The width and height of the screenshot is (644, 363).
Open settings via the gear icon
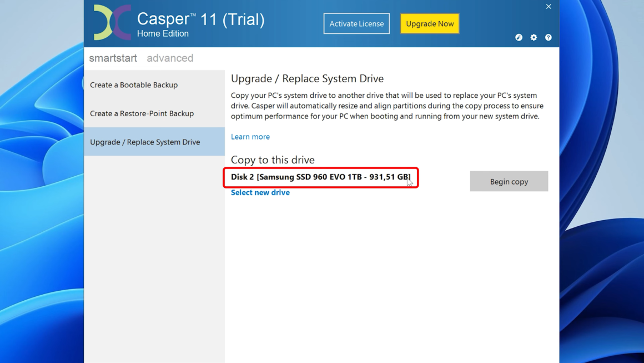[534, 37]
